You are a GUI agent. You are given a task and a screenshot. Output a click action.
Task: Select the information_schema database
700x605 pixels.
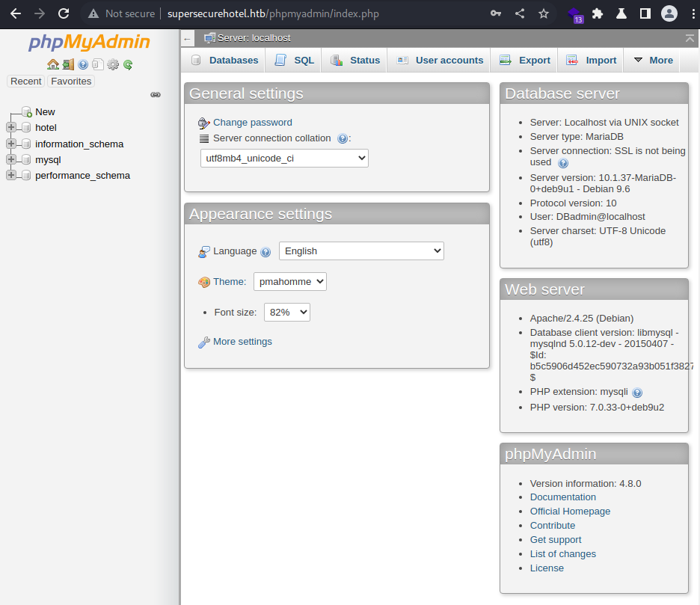[x=79, y=144]
